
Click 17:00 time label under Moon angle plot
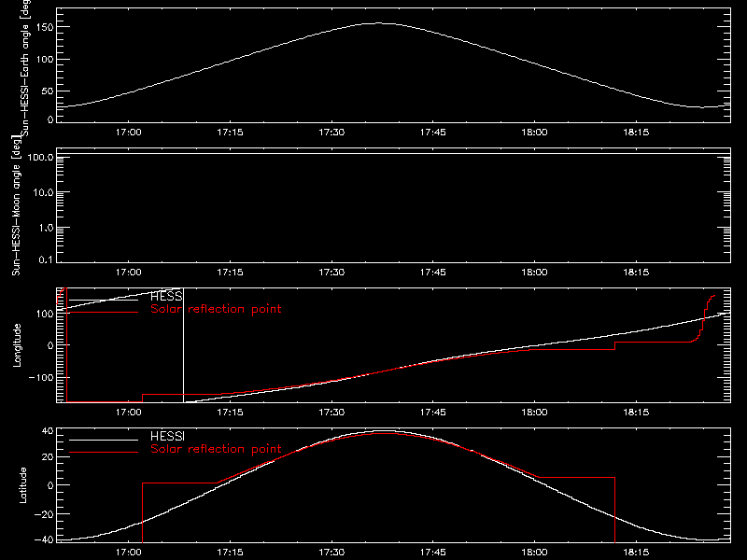129,273
